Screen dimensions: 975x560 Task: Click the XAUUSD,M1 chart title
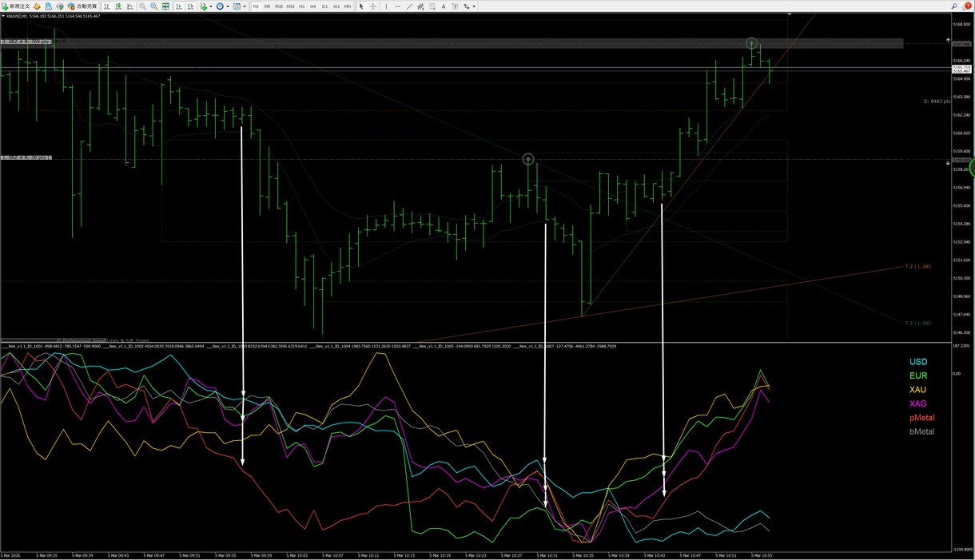click(18, 16)
